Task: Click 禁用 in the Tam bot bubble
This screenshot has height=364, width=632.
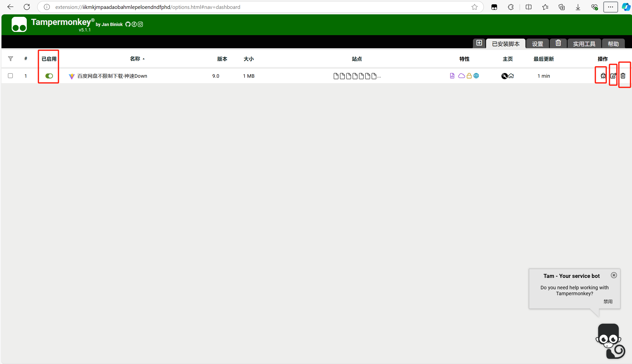Action: [x=608, y=301]
